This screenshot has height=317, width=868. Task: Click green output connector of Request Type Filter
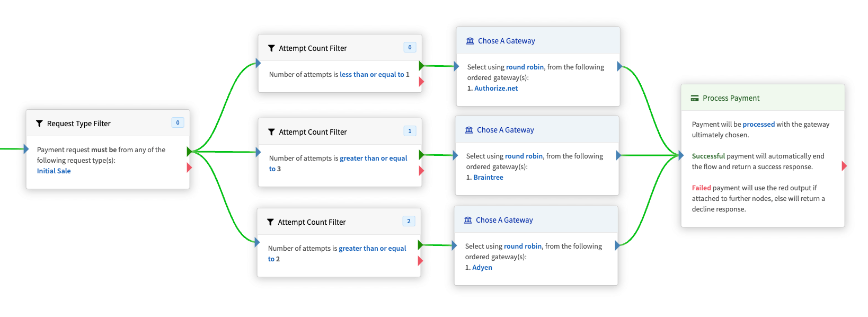(189, 152)
